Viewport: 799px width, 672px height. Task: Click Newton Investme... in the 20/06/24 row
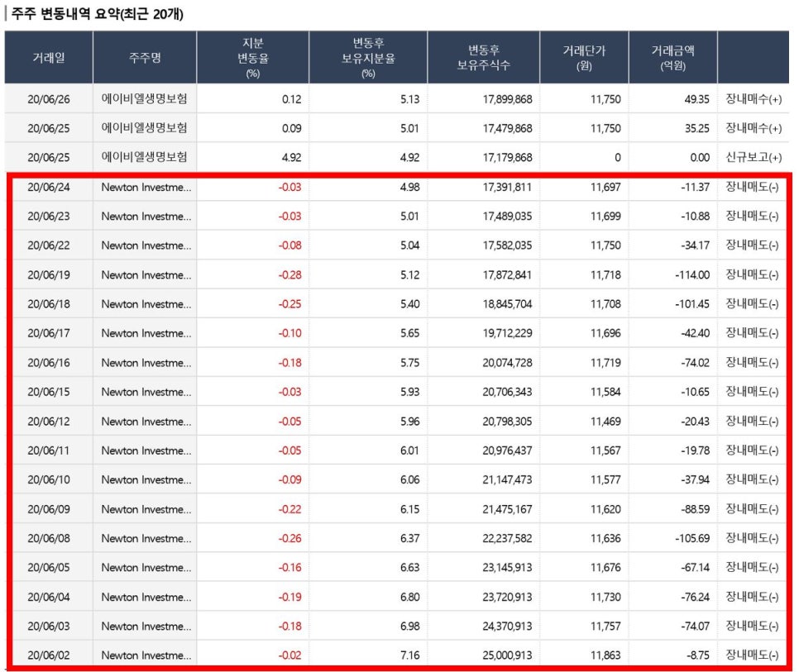coord(146,188)
